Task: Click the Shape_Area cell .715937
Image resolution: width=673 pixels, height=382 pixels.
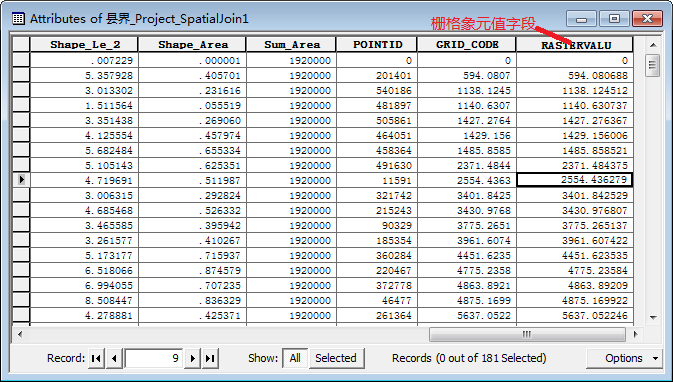Action: pos(192,255)
